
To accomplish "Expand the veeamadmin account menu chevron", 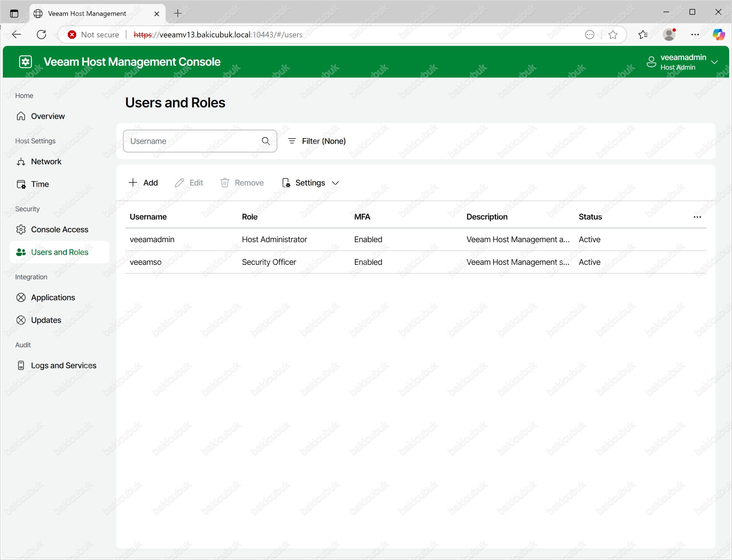I will [x=714, y=62].
